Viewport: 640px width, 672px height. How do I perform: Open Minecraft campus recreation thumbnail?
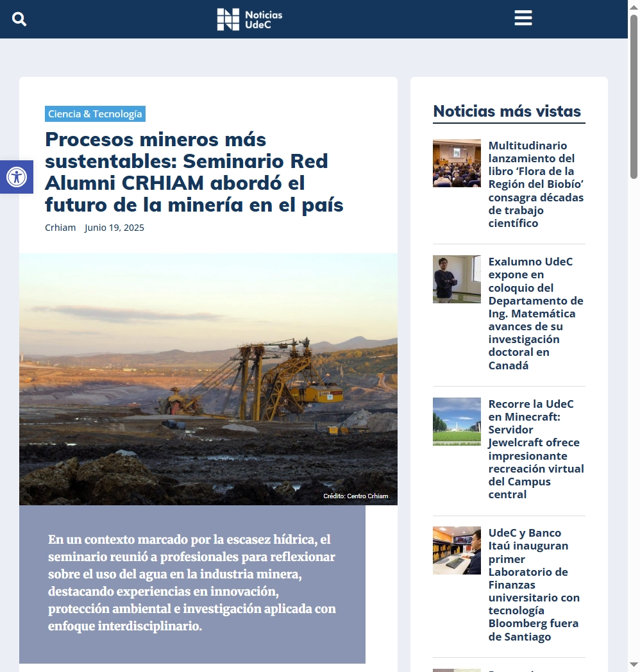[457, 422]
